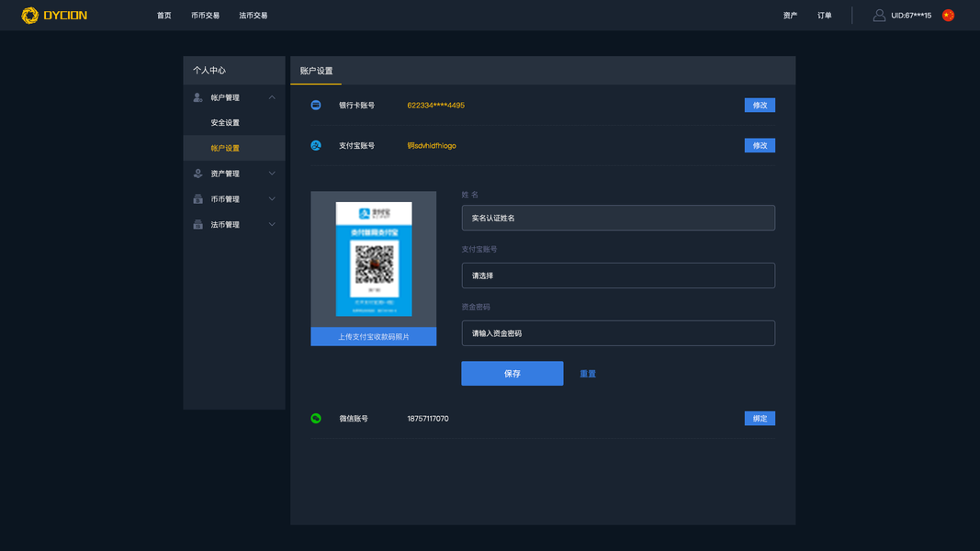Go to 首页 in the top navigation
980x551 pixels.
coord(163,16)
